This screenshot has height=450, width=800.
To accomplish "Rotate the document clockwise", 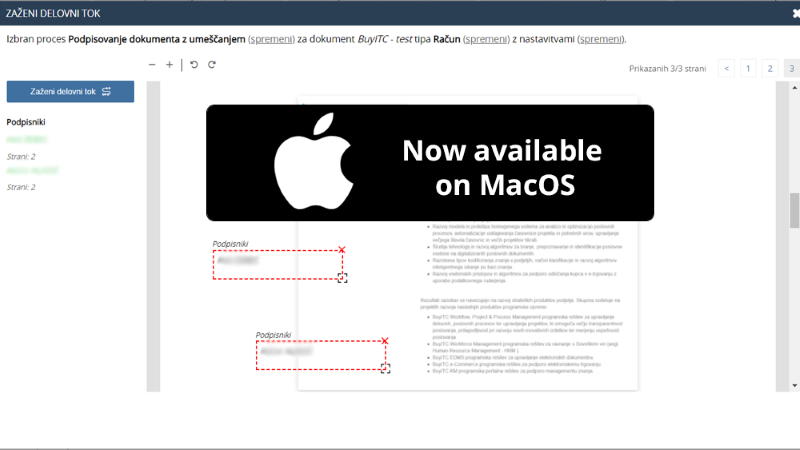I will click(212, 65).
